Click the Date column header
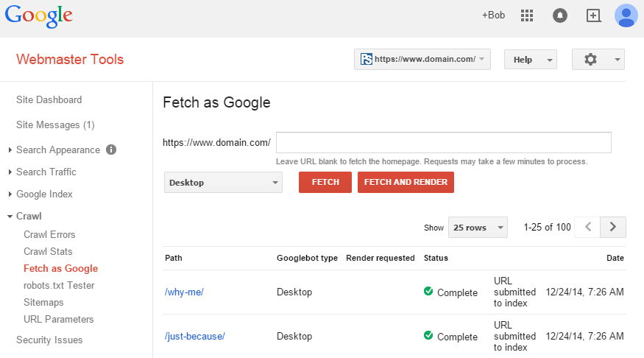Image resolution: width=644 pixels, height=358 pixels. click(615, 258)
